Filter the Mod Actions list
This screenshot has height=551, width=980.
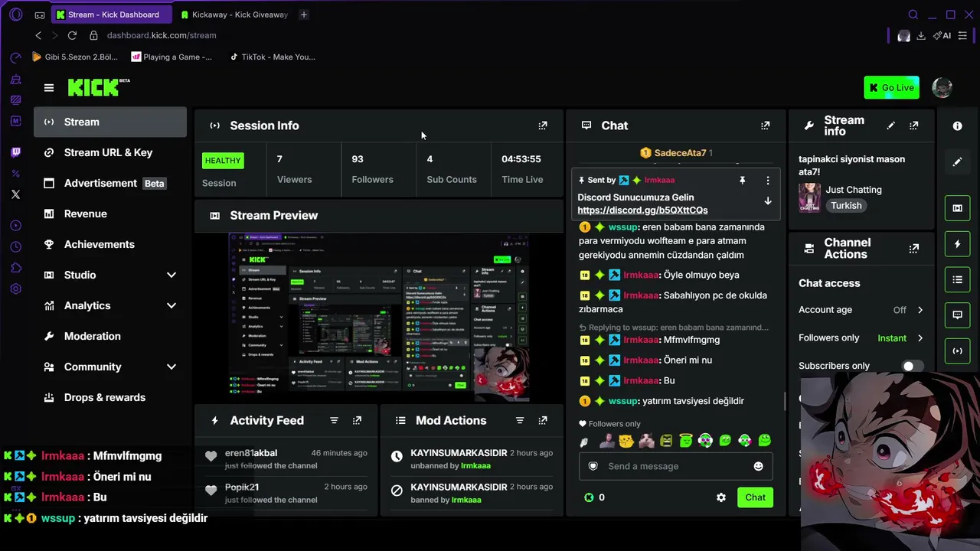[x=520, y=420]
